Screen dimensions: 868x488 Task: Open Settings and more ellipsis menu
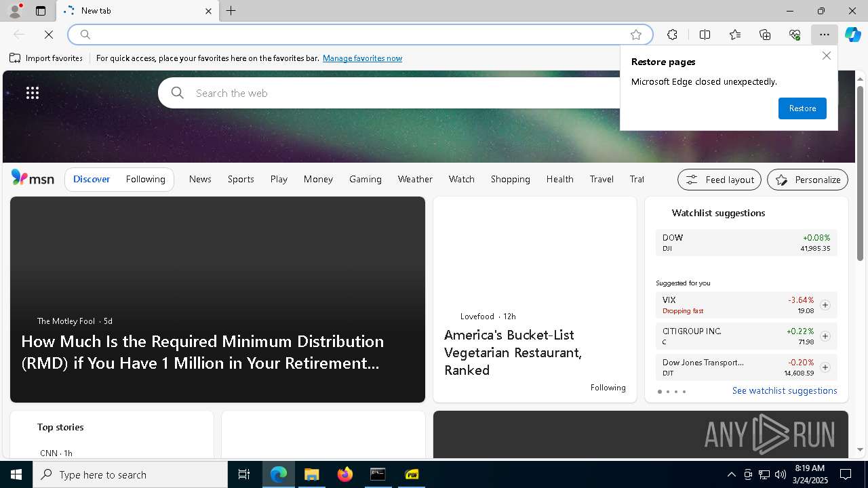(x=825, y=35)
